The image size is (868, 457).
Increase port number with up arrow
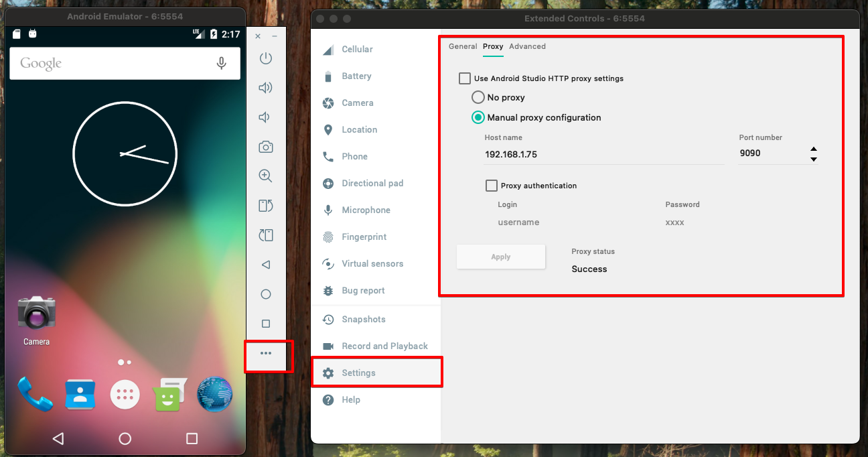pos(813,149)
